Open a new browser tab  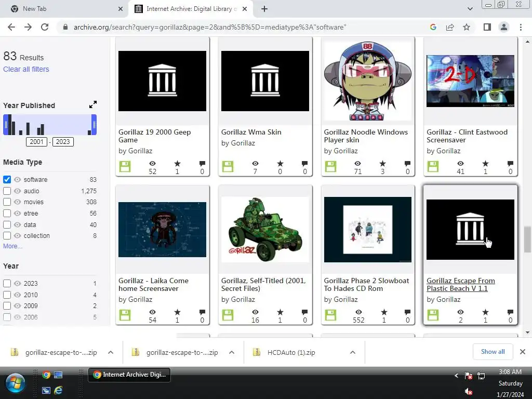pos(264,9)
